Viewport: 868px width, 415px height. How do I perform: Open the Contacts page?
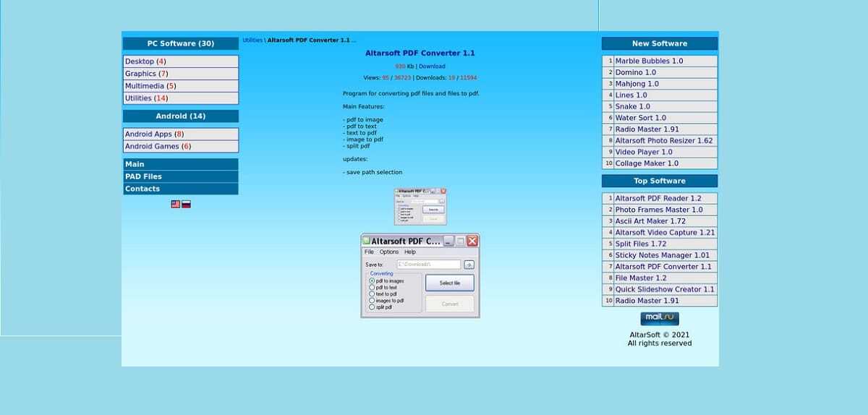pyautogui.click(x=181, y=189)
